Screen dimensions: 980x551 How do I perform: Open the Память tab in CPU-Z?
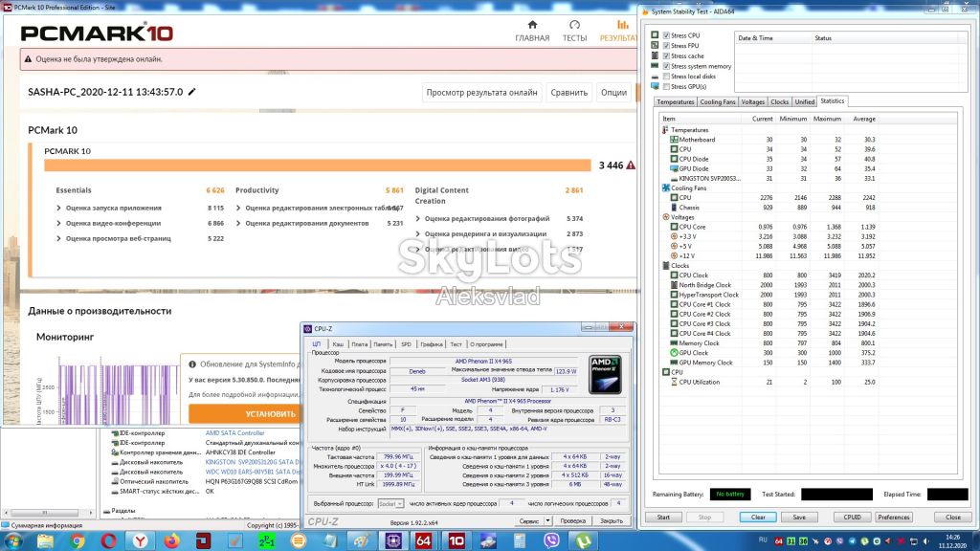pyautogui.click(x=383, y=344)
